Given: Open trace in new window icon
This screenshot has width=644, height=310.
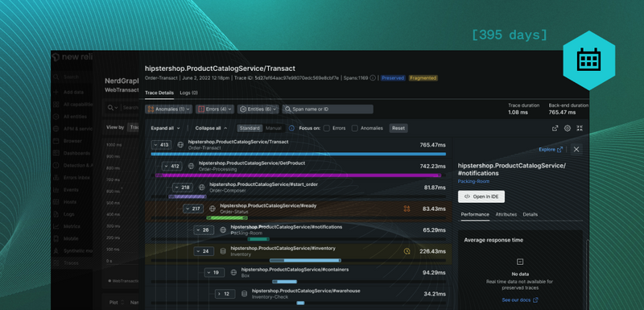Looking at the screenshot, I should (555, 128).
